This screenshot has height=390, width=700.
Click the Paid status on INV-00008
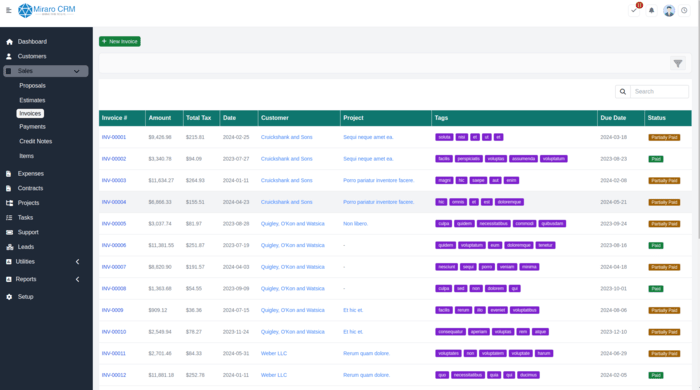(656, 289)
